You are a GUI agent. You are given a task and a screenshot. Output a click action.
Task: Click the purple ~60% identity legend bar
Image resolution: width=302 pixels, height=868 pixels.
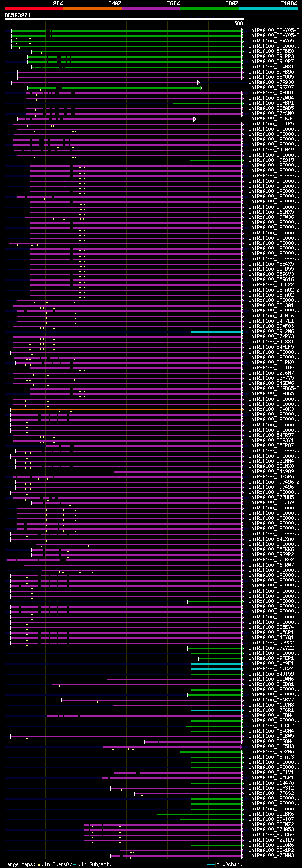tap(151, 8)
